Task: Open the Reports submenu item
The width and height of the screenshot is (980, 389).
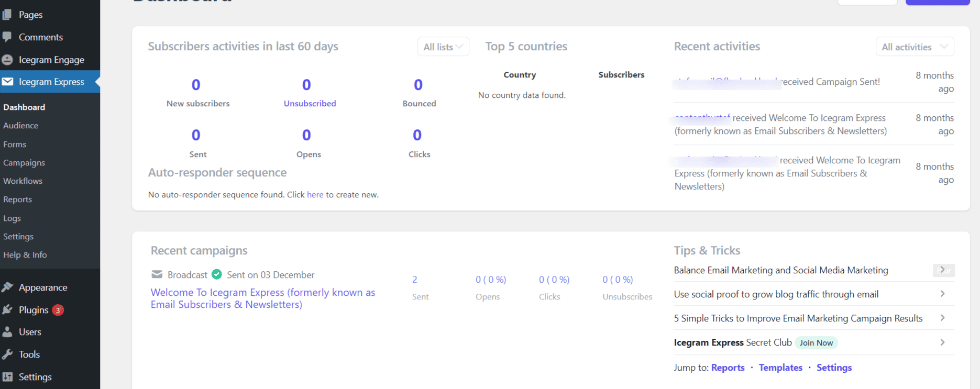Action: point(17,199)
